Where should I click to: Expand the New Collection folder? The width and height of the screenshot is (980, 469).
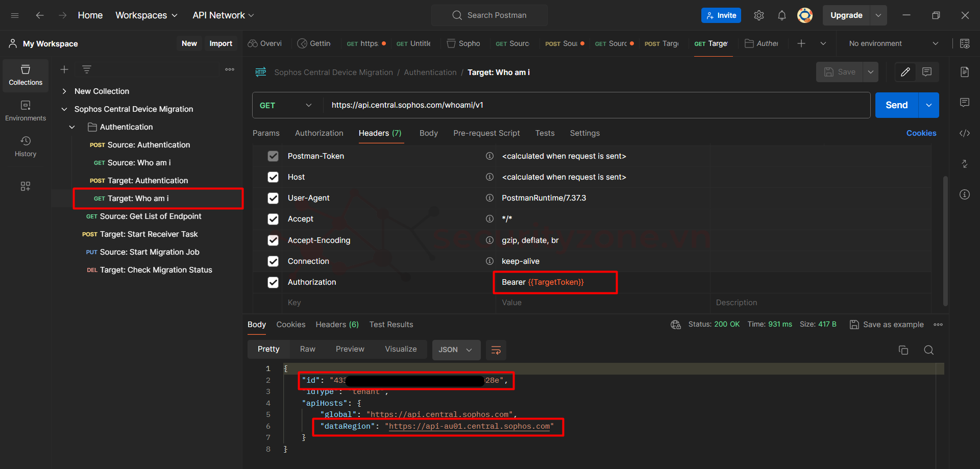tap(64, 91)
